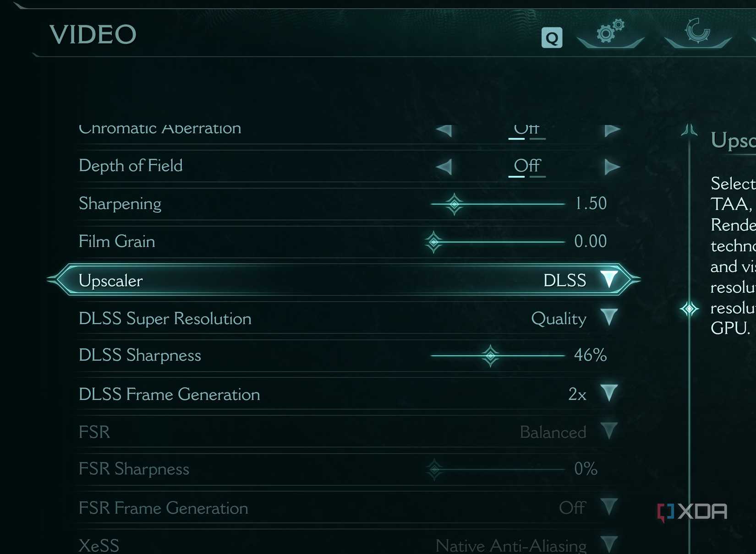Click the Q key prompt icon

pos(552,38)
